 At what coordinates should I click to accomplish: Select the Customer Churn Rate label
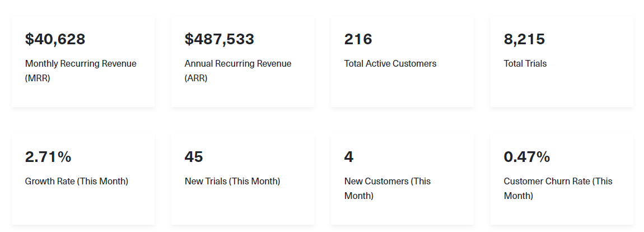coord(558,188)
